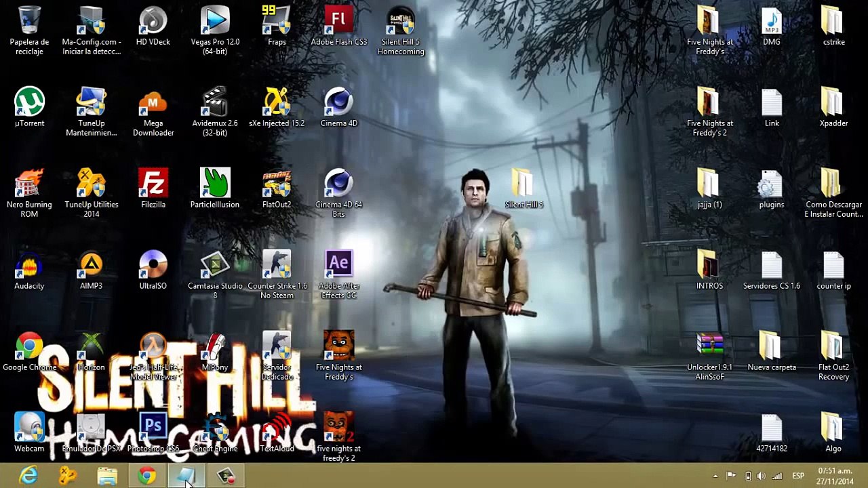Open File Explorer from the taskbar
The height and width of the screenshot is (488, 868).
107,476
